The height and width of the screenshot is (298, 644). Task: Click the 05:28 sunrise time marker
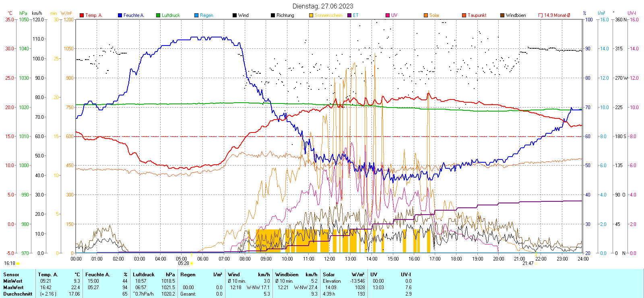click(x=184, y=263)
